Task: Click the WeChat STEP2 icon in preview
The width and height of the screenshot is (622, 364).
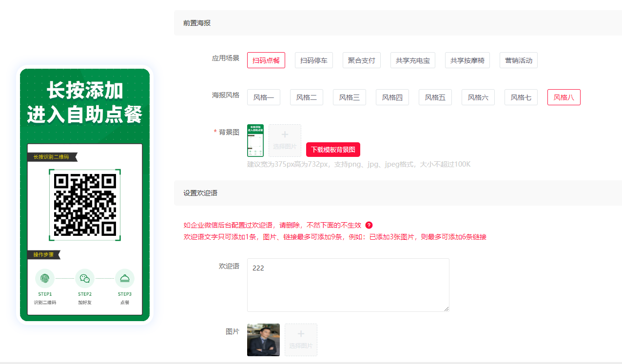Action: 85,279
